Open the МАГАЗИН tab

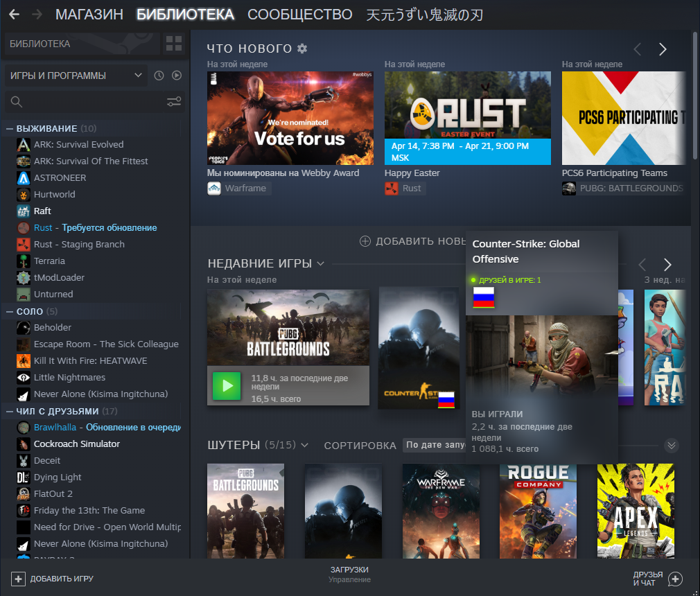pyautogui.click(x=89, y=15)
